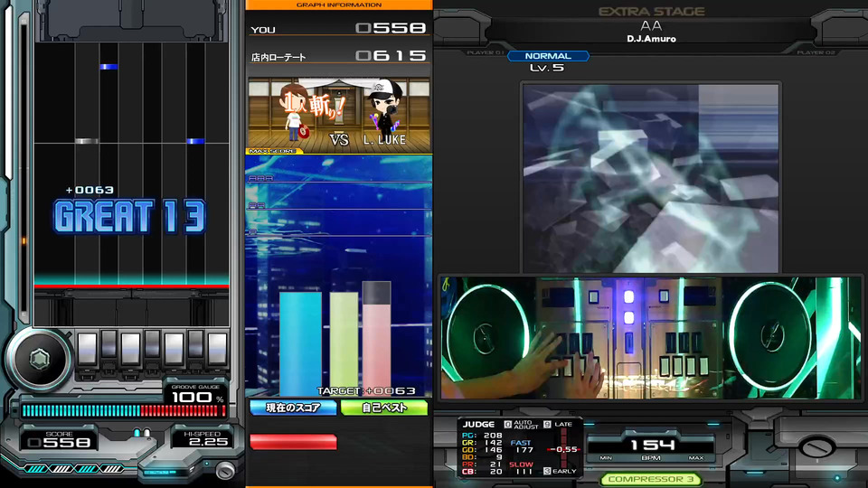
Task: Click the SLOW 111 counter
Action: click(x=521, y=467)
